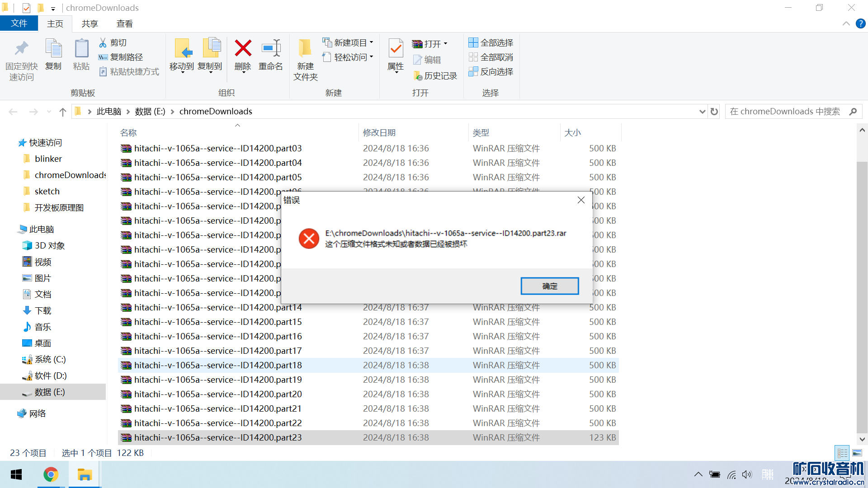This screenshot has height=488, width=868.
Task: Expand the New Item dropdown
Action: point(372,42)
